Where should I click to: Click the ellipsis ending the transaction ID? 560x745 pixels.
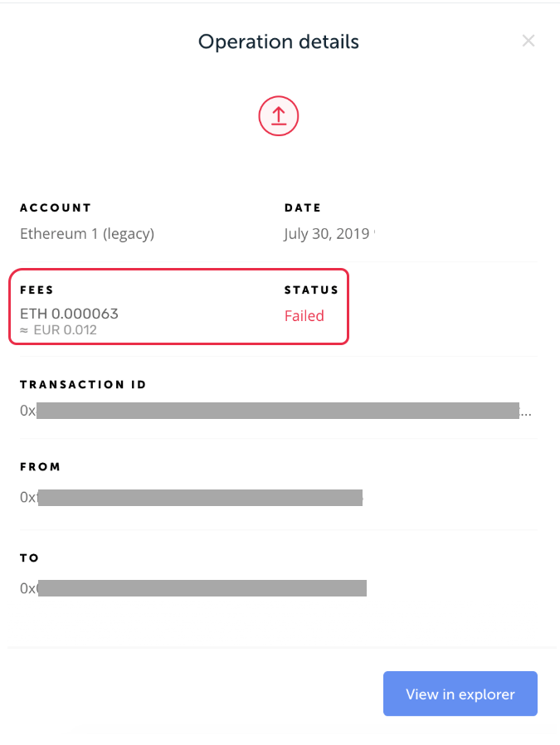click(526, 412)
